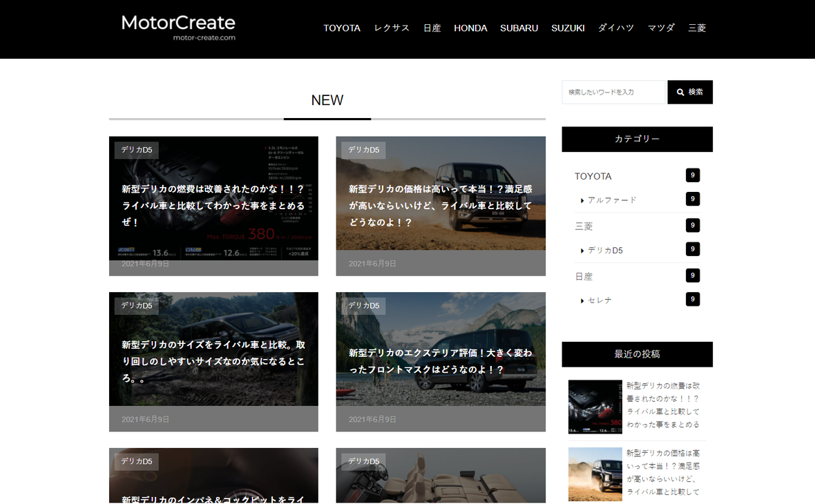Open the マツダ navigation menu item

tap(660, 28)
